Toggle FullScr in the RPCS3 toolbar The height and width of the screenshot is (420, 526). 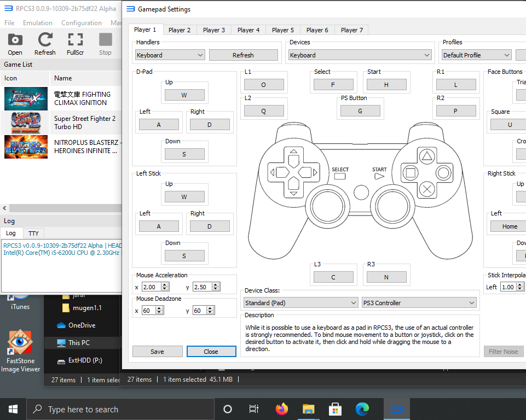pyautogui.click(x=75, y=44)
